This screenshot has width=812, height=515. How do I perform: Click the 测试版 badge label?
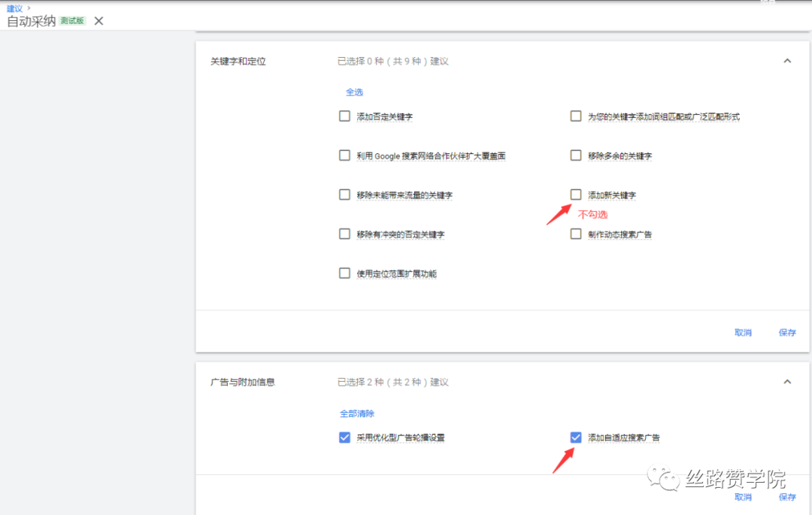click(x=72, y=21)
